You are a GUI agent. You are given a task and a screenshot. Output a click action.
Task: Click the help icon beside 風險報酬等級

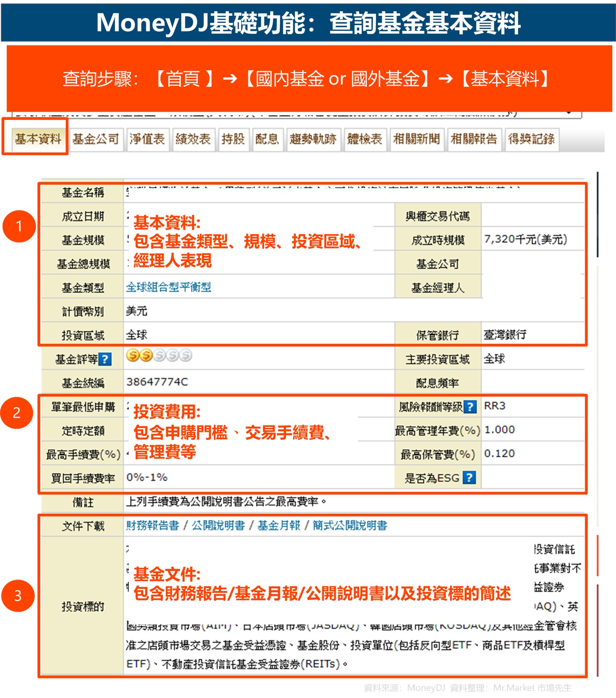[470, 407]
